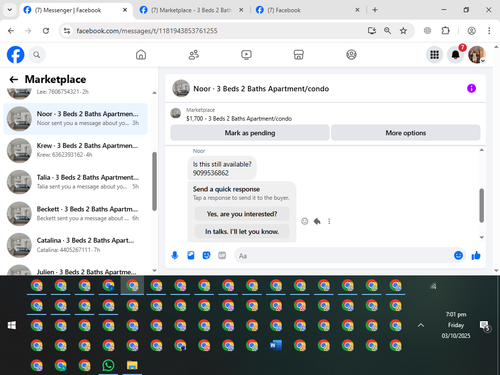Open a new browser tab

[x=375, y=10]
